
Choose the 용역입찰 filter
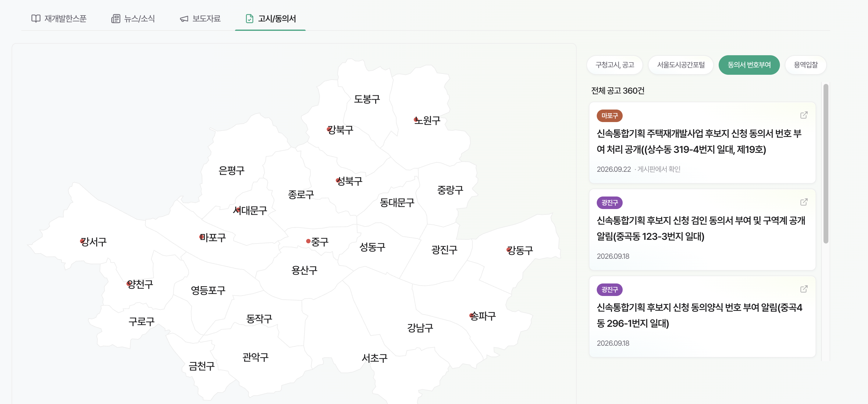click(x=806, y=65)
